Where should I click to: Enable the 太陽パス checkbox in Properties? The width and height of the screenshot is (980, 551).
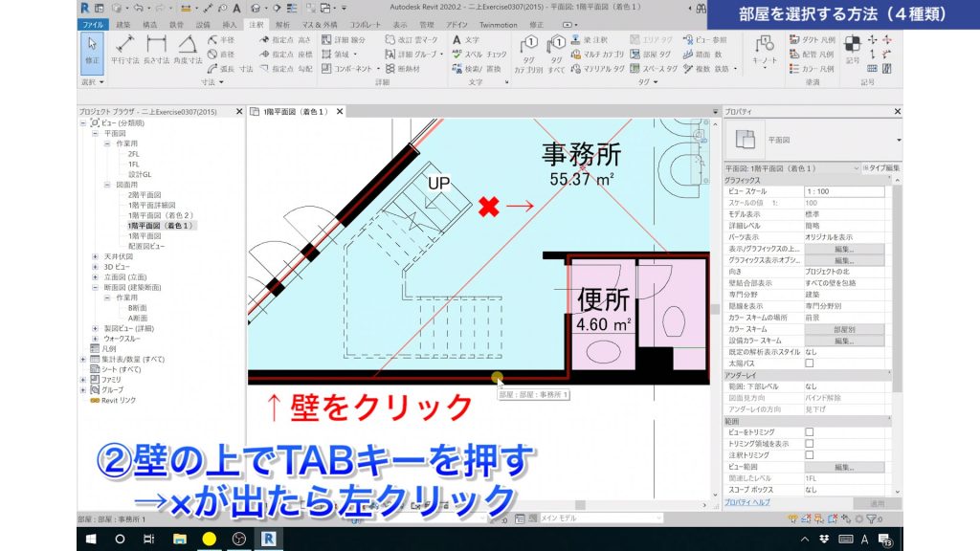[x=811, y=363]
